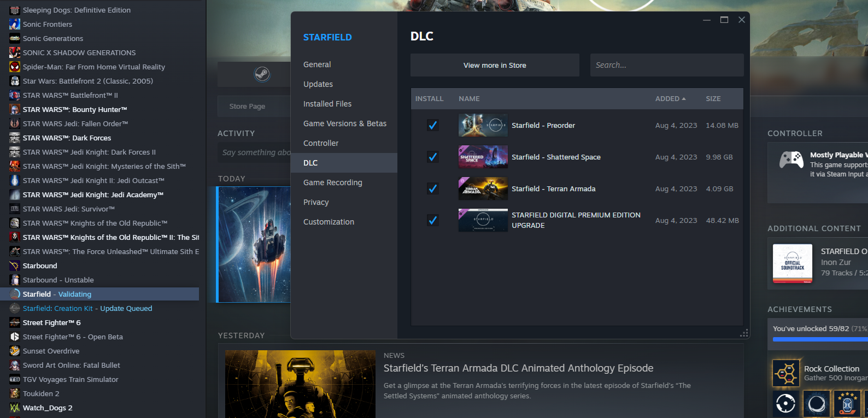
Task: Click the achievements unlocked progress bar
Action: 820,339
